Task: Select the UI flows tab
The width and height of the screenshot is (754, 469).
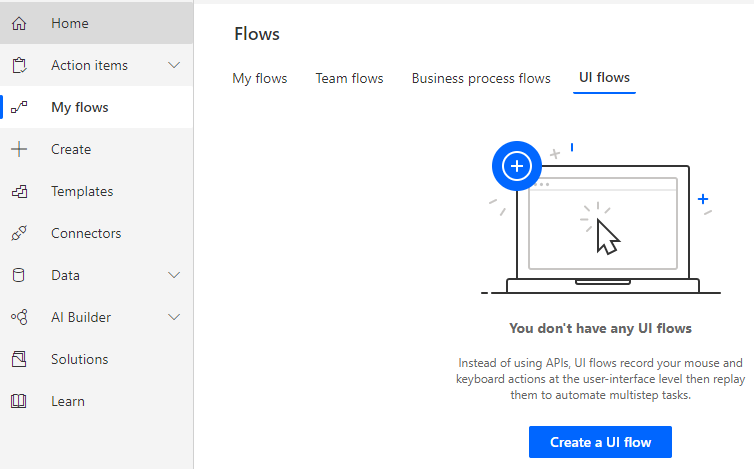Action: point(604,78)
